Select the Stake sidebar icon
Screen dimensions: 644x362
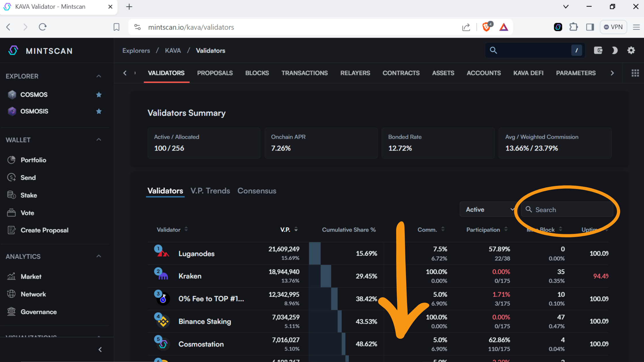tap(11, 195)
